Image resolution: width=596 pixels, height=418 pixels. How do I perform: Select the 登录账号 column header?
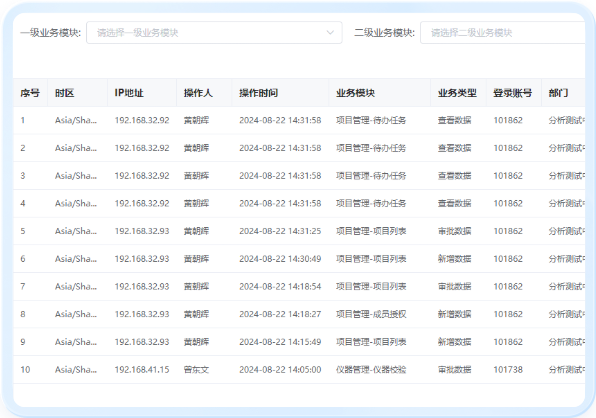(x=513, y=93)
